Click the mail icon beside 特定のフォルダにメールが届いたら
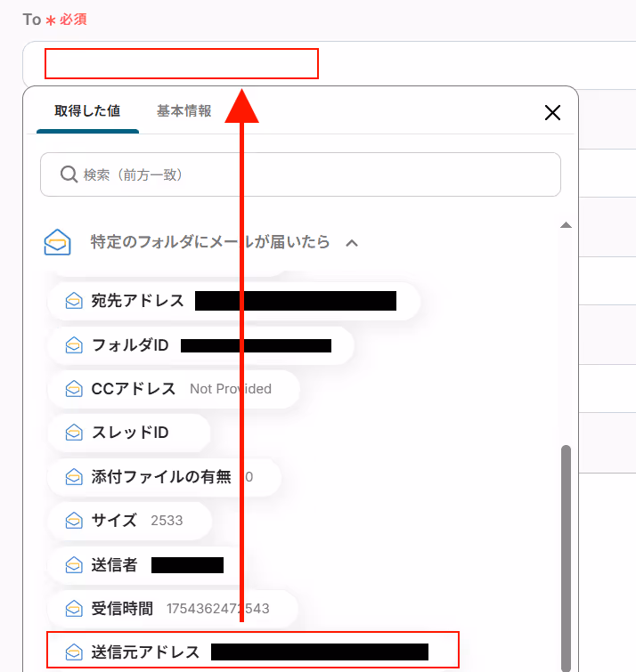 tap(58, 242)
